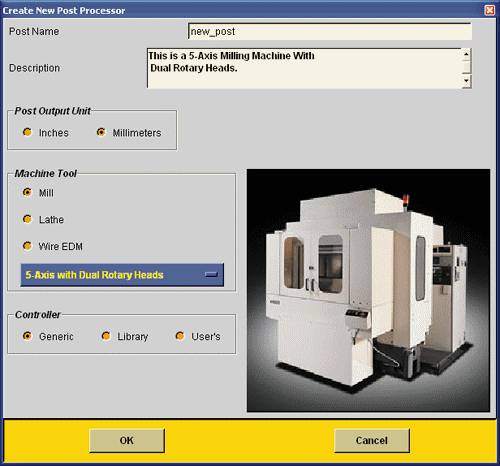Close the Create New Post Processor dialog
500x466 pixels.
coord(490,10)
